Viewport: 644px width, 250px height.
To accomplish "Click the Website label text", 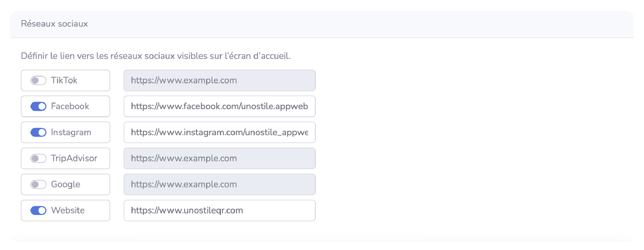I will coord(68,210).
